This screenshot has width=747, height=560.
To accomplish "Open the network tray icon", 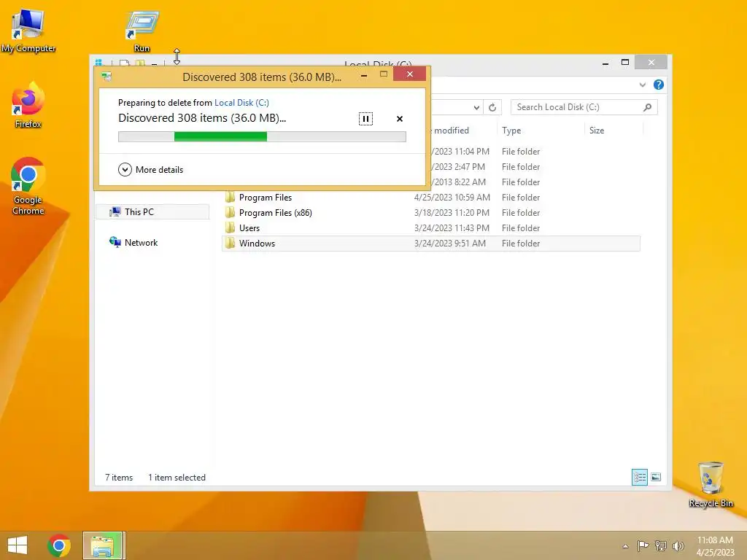I will click(x=661, y=545).
